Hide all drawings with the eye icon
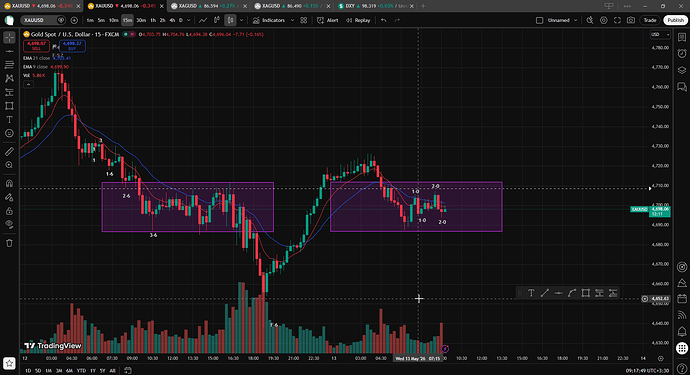690x375 pixels. (9, 224)
